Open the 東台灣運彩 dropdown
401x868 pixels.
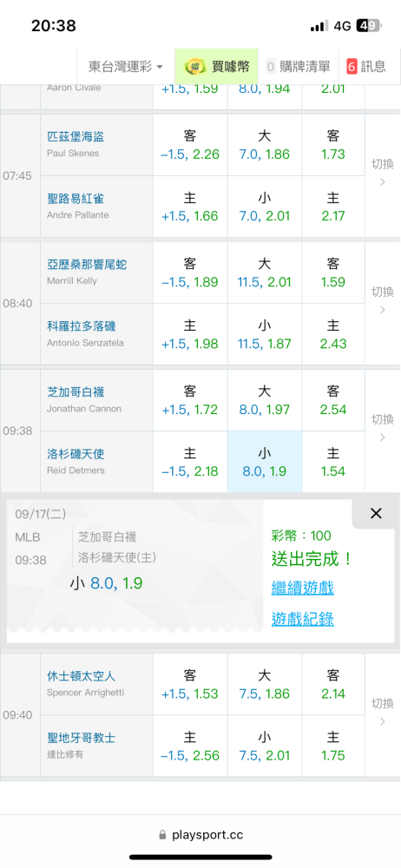click(126, 67)
